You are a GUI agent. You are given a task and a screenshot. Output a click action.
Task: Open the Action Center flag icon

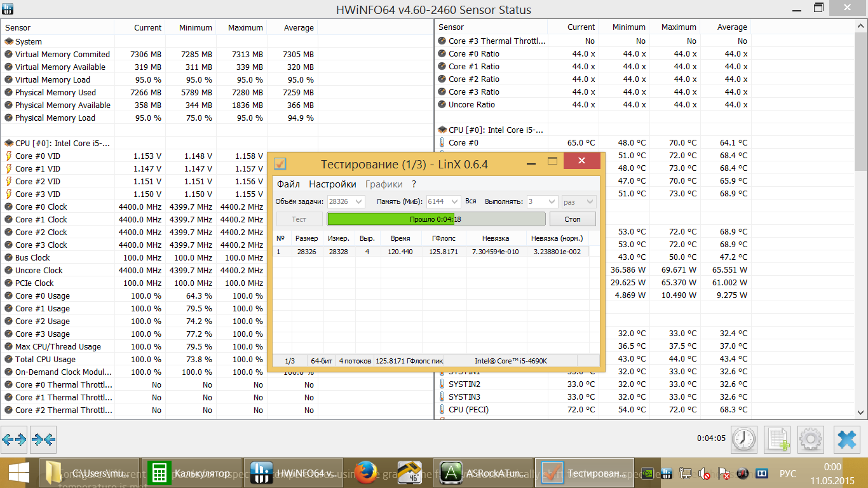coord(724,473)
